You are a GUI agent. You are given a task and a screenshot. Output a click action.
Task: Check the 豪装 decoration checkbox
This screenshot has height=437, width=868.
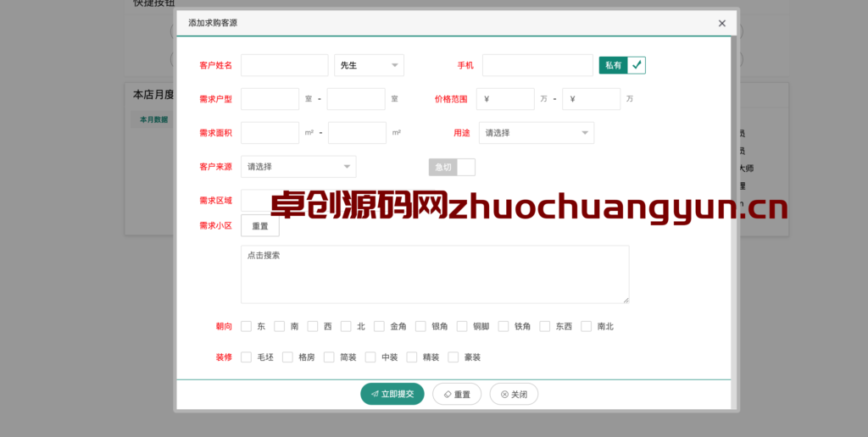click(453, 357)
